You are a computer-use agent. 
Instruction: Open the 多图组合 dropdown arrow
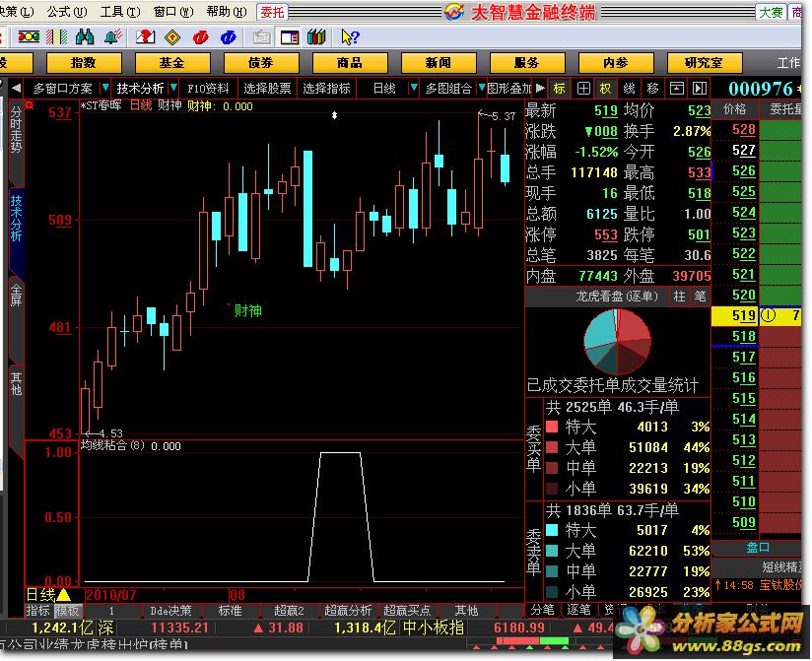click(482, 88)
